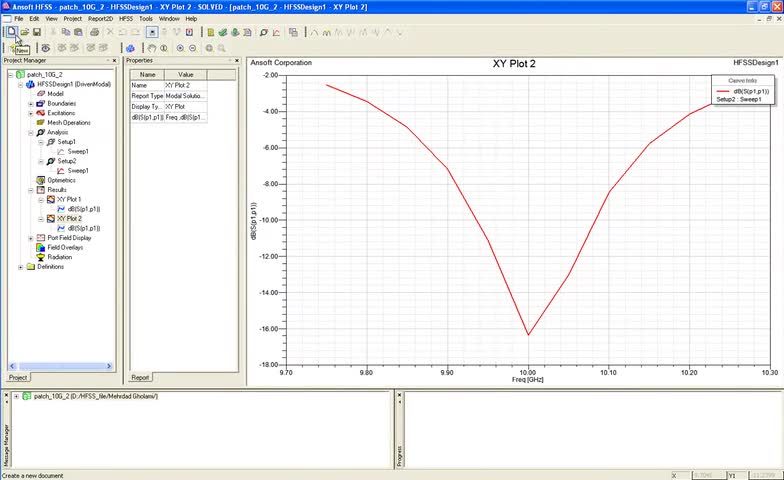The image size is (784, 480).
Task: Expand the Boundaries tree node
Action: (x=31, y=104)
